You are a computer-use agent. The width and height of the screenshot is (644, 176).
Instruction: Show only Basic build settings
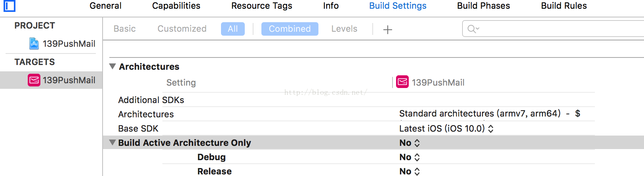[x=125, y=29]
